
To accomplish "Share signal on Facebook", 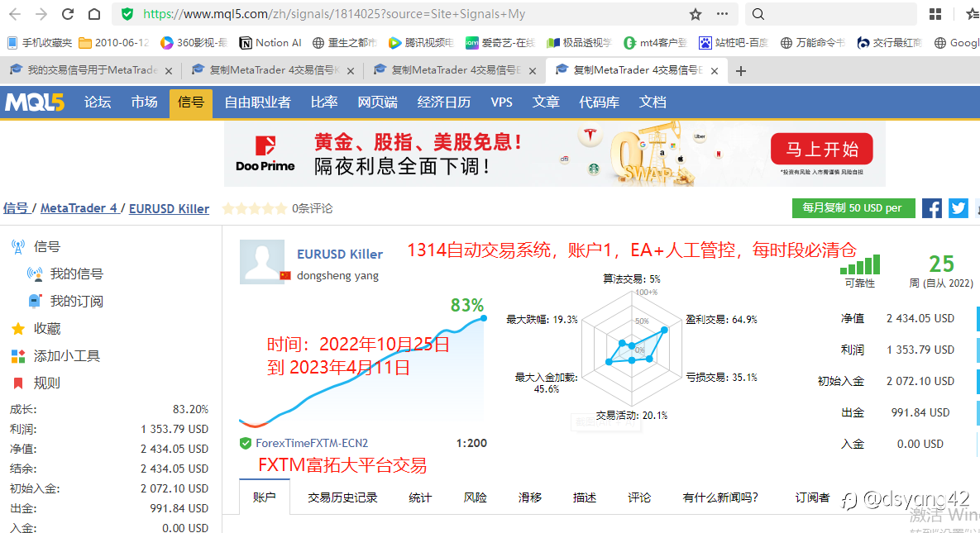I will pos(931,208).
